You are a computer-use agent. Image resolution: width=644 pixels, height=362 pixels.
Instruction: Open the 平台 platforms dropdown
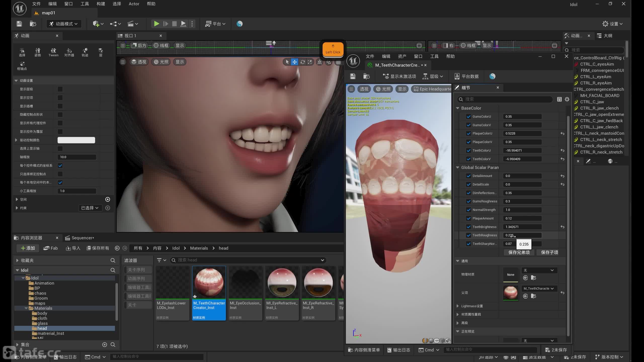click(x=215, y=24)
